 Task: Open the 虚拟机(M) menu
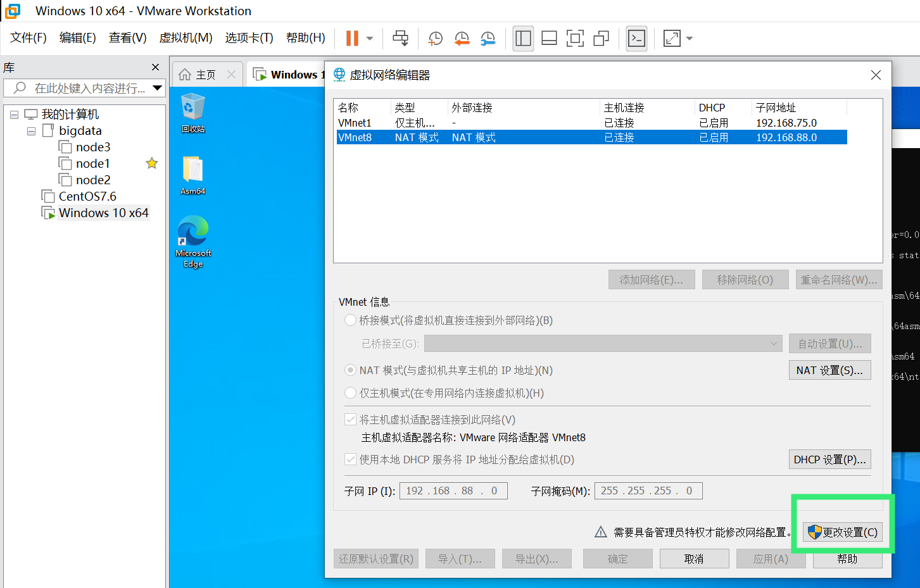click(186, 38)
